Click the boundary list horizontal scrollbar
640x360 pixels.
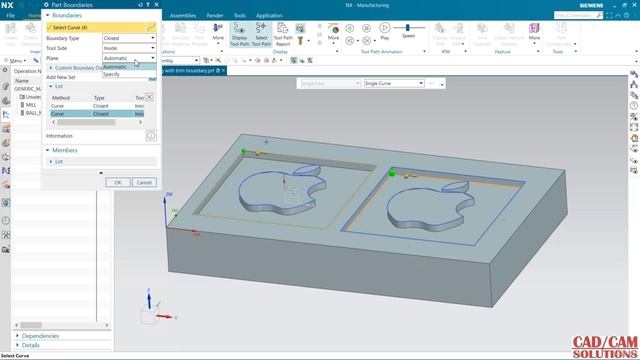(86, 122)
